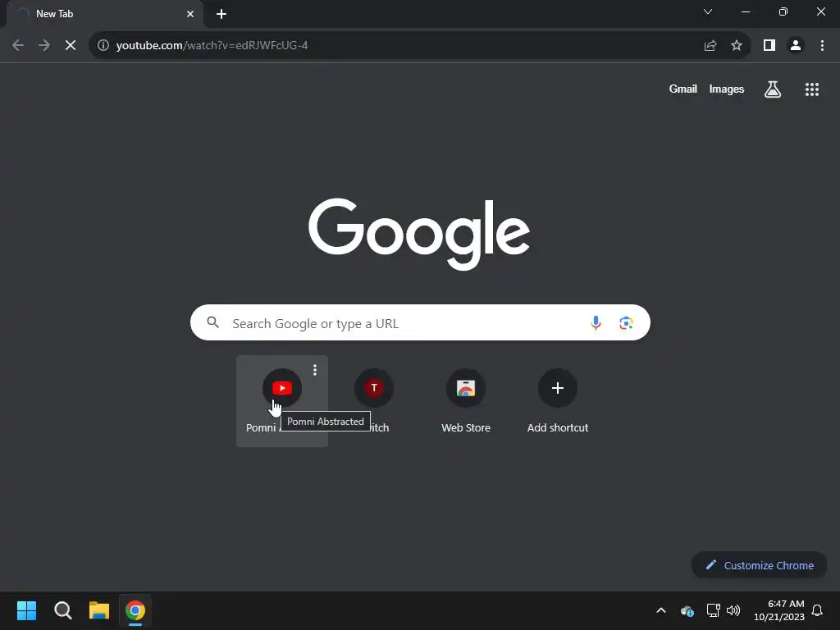Open Search Labs flask icon

(773, 89)
